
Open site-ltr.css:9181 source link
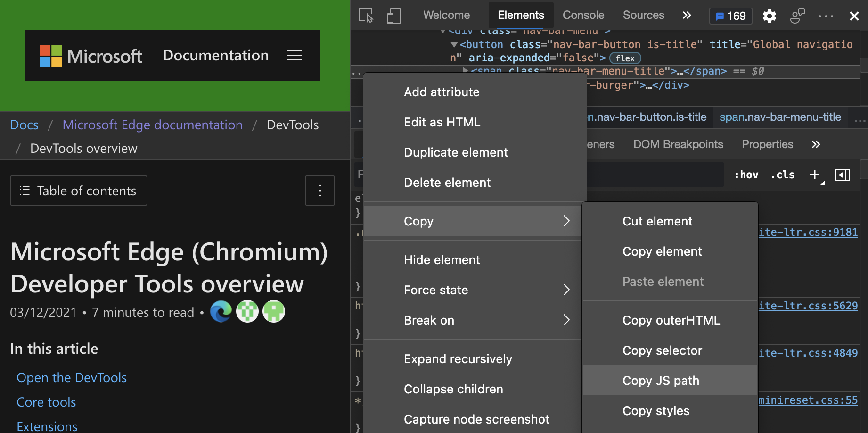808,232
